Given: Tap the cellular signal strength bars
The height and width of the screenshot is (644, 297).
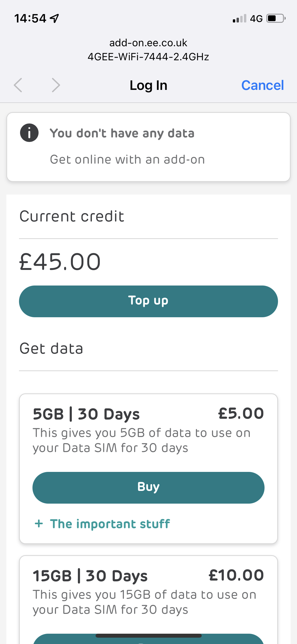Looking at the screenshot, I should (x=239, y=19).
